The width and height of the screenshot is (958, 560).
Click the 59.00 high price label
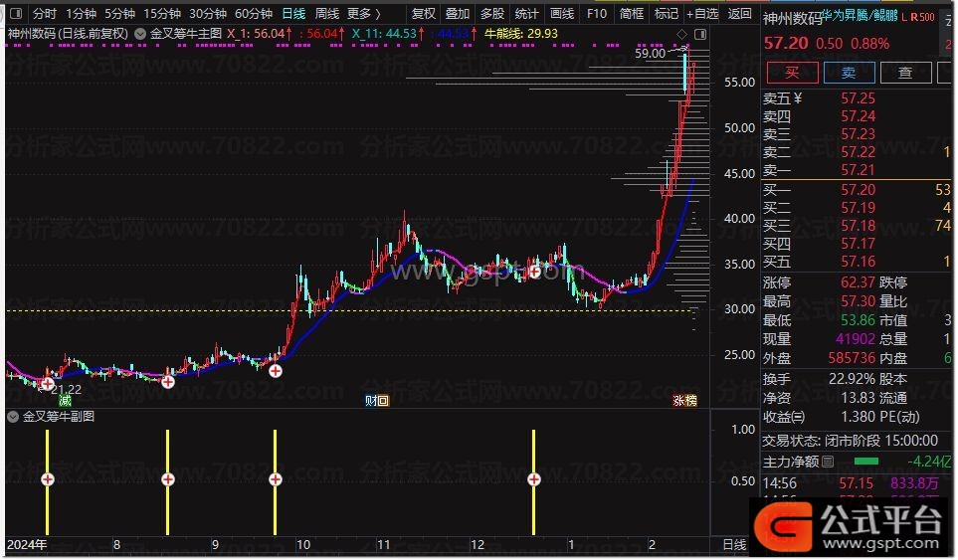(650, 53)
